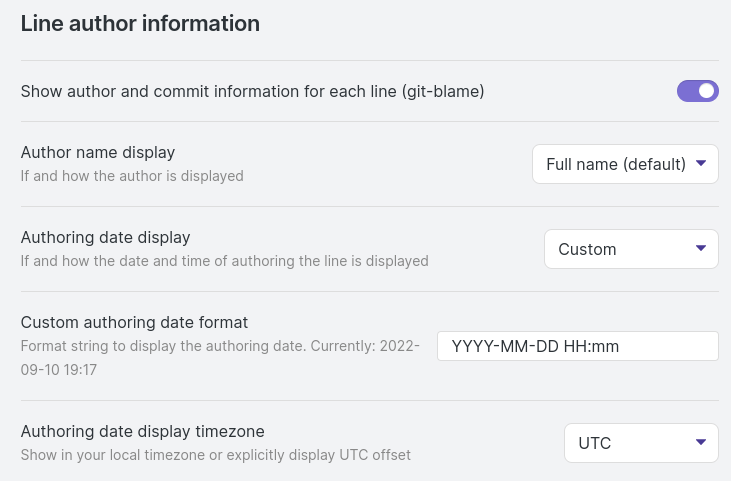This screenshot has height=481, width=731.
Task: Click the "Line author information" heading
Action: [x=140, y=24]
